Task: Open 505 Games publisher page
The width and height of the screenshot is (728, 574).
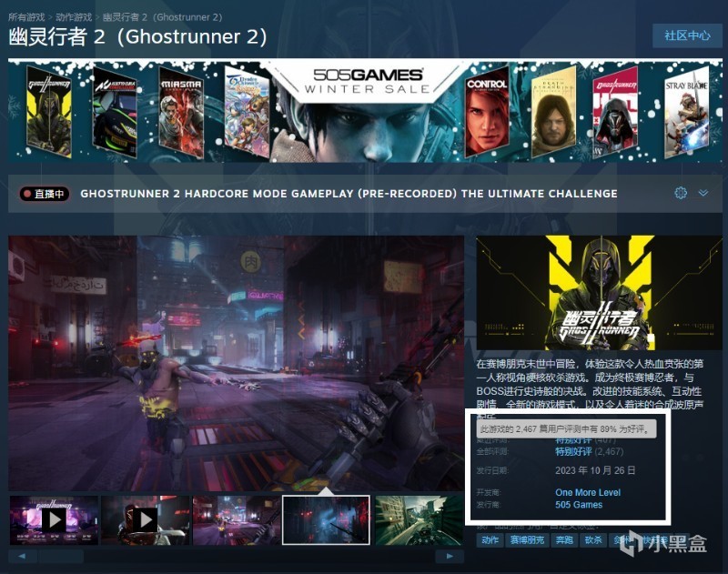Action: click(579, 505)
